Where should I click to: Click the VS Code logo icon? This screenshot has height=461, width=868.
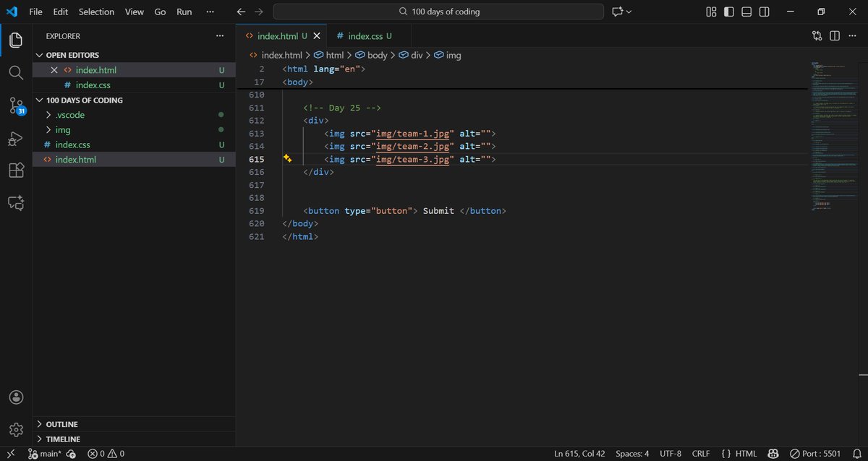(12, 12)
